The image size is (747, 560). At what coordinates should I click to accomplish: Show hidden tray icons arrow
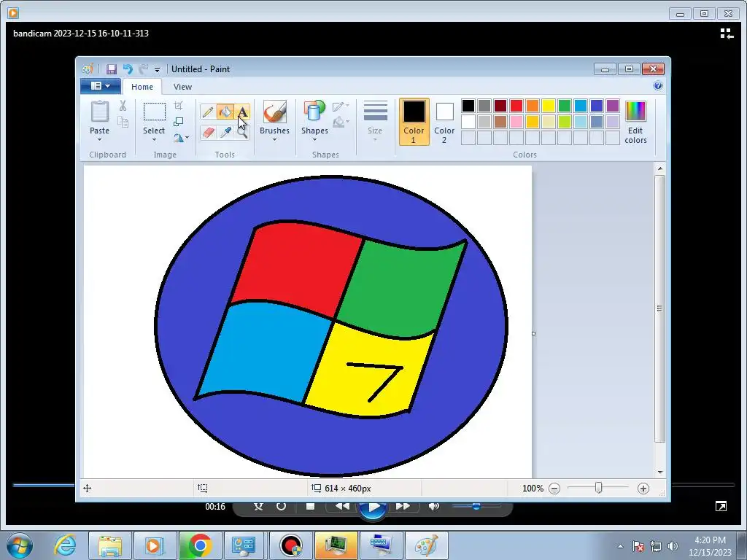[x=620, y=546]
